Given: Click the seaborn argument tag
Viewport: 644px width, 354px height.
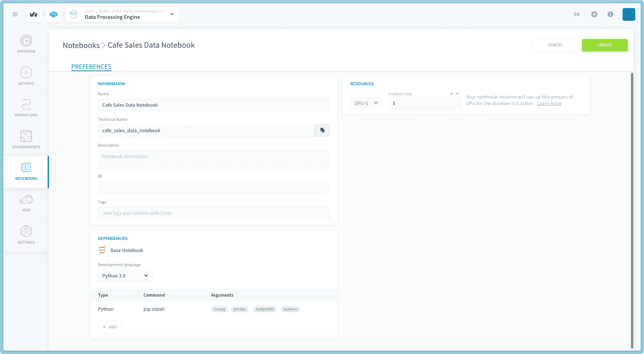Looking at the screenshot, I should (x=290, y=309).
